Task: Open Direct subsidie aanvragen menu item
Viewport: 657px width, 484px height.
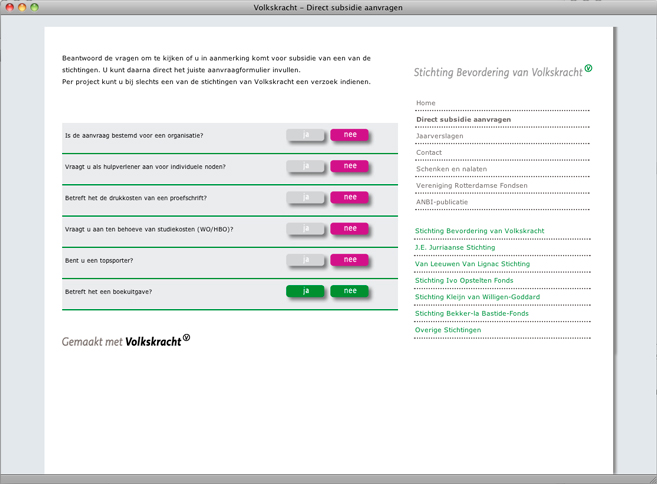Action: 463,119
